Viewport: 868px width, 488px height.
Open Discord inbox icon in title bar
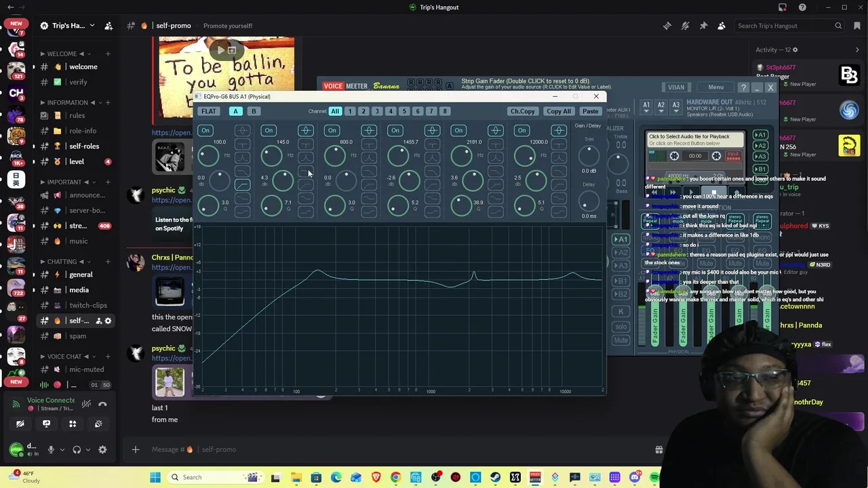tap(783, 7)
